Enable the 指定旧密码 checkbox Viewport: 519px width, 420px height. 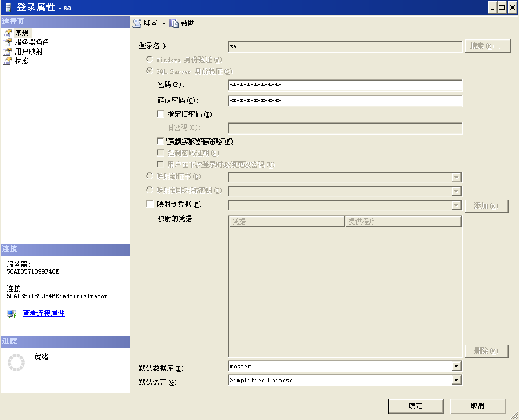tap(160, 114)
